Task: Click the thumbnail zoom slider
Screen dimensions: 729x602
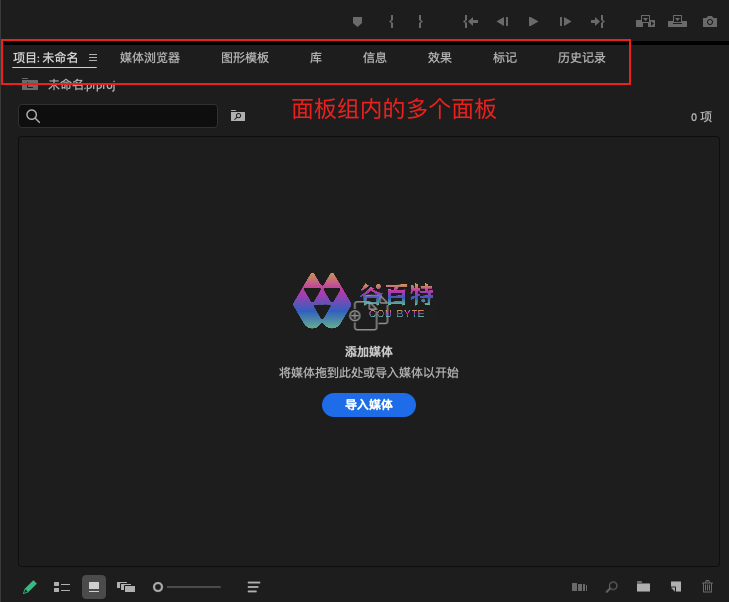Action: point(188,587)
